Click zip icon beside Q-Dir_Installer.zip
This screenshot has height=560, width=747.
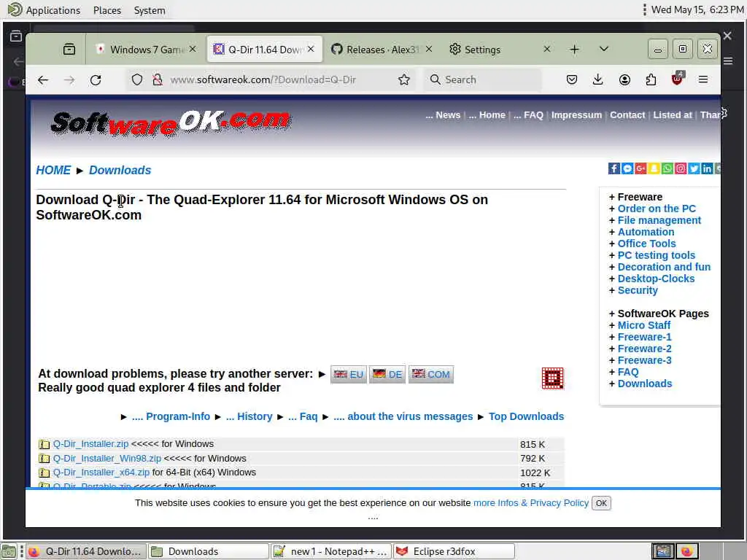pos(44,444)
